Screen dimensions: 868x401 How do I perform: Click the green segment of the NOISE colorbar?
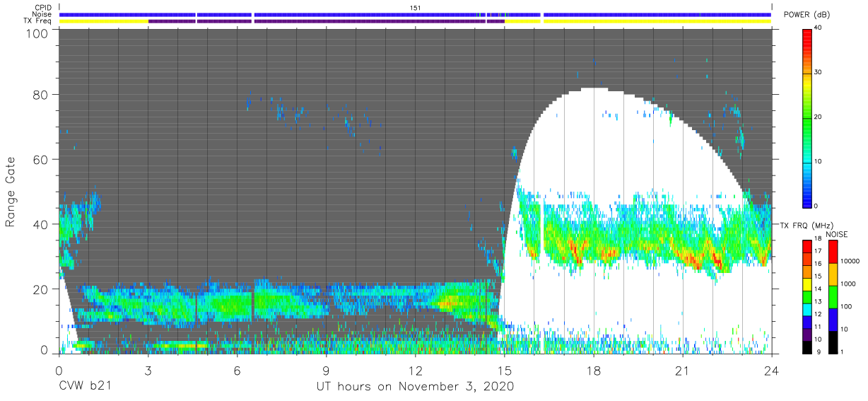click(833, 297)
